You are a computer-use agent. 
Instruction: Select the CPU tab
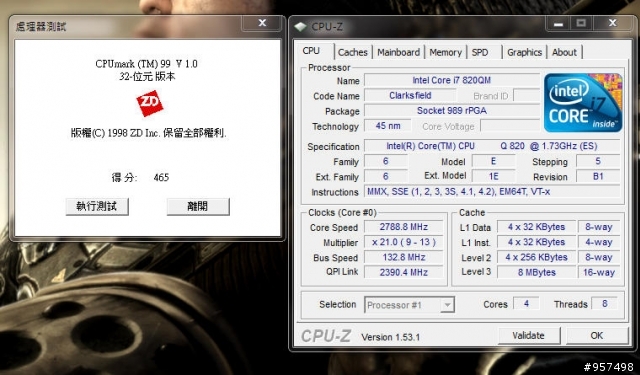pyautogui.click(x=311, y=51)
